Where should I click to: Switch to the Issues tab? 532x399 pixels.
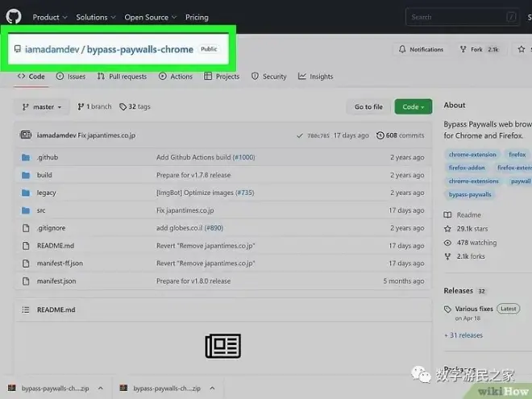[x=71, y=77]
